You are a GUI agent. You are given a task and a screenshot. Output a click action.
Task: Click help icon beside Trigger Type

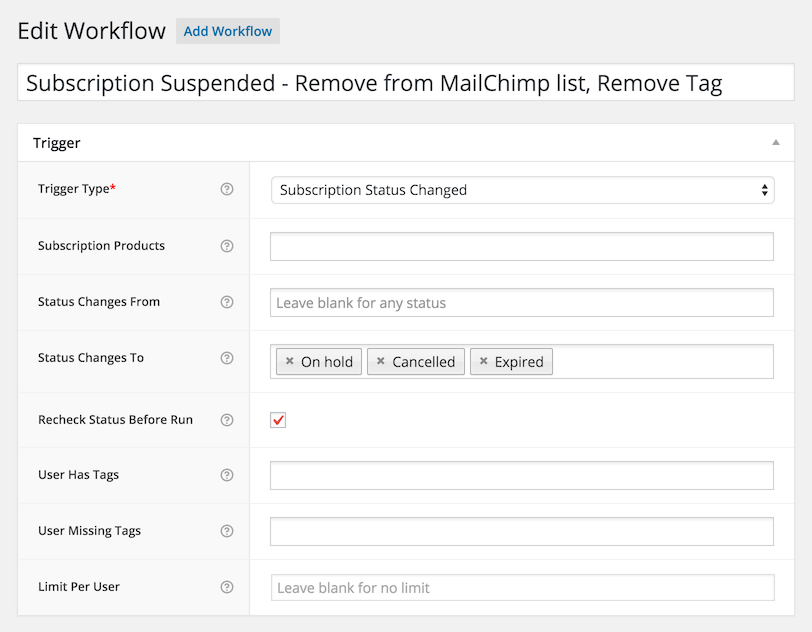pyautogui.click(x=227, y=189)
